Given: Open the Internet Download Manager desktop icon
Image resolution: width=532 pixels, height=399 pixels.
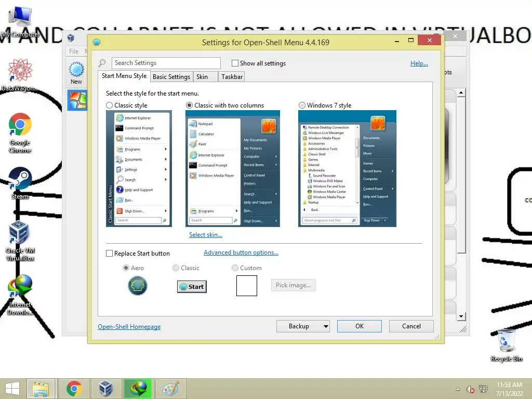Looking at the screenshot, I should (x=20, y=295).
